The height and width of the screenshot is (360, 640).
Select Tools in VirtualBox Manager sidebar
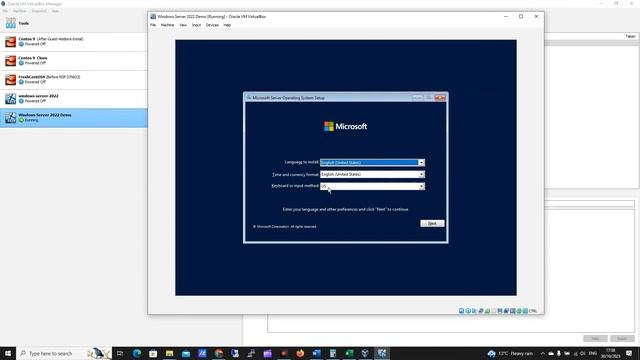pos(73,23)
